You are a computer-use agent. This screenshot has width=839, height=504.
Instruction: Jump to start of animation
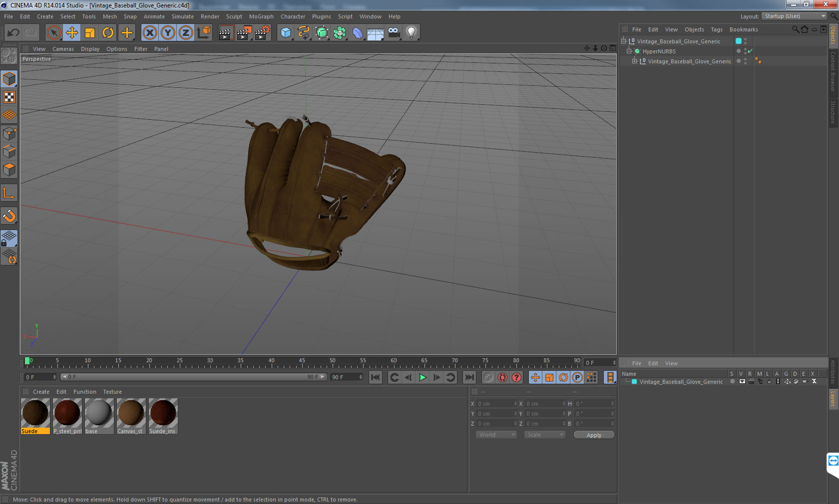tap(376, 377)
